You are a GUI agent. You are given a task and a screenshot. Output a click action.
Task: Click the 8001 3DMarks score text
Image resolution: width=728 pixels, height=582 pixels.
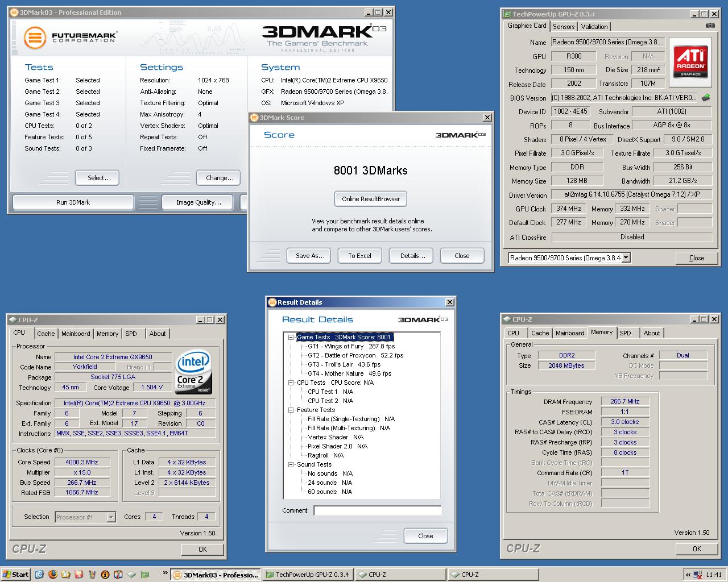tap(371, 171)
